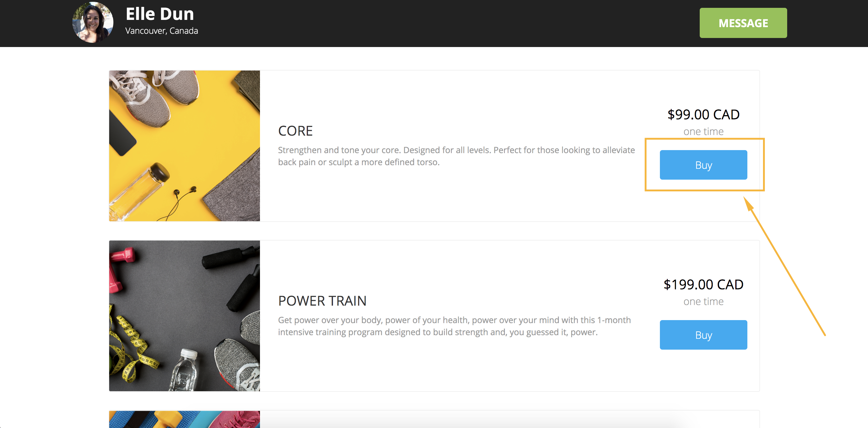Select the POWER TRAIN program title

[322, 301]
